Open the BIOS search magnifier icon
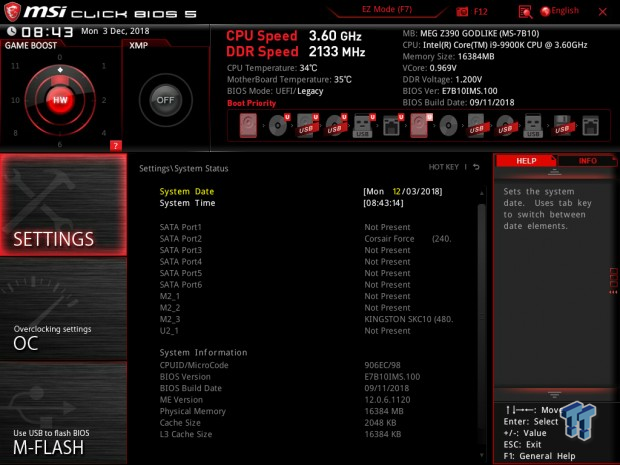 [x=525, y=12]
